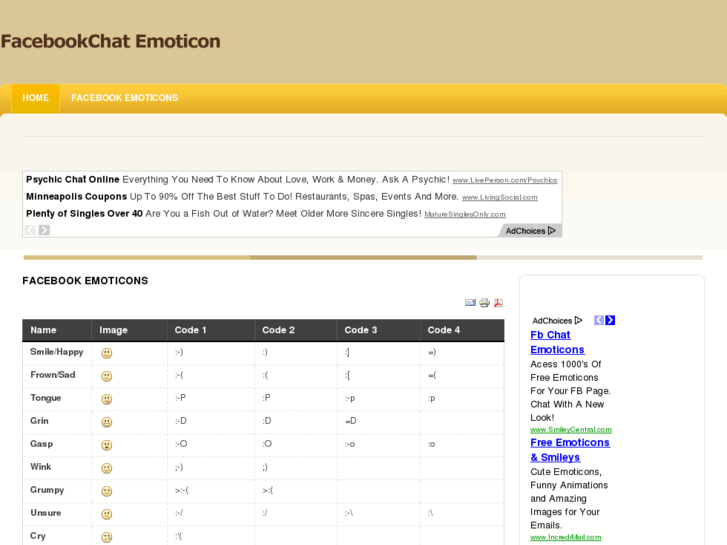Click the Unsure row name
Screen dimensions: 727x545
point(45,513)
